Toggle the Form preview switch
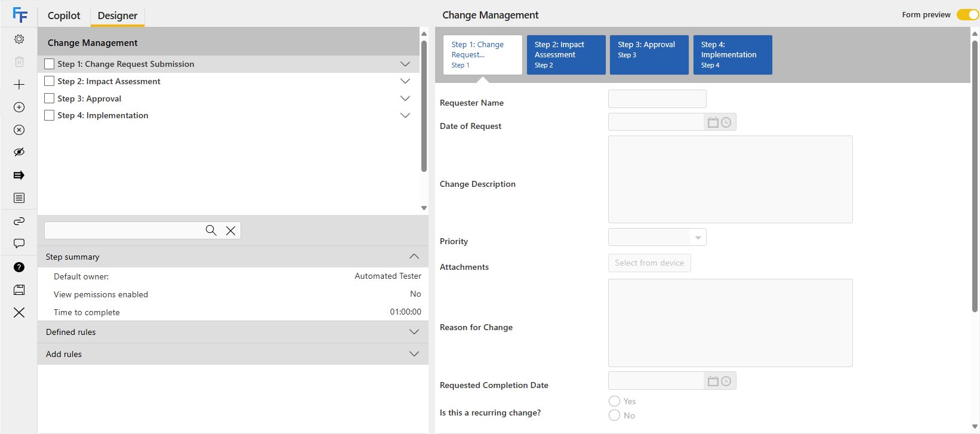This screenshot has height=434, width=980. pos(967,14)
